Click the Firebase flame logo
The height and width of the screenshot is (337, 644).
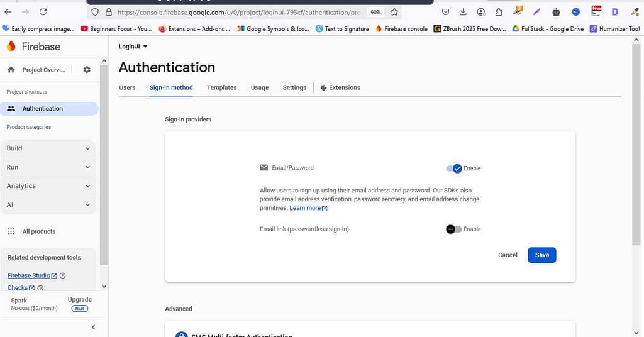[x=11, y=46]
